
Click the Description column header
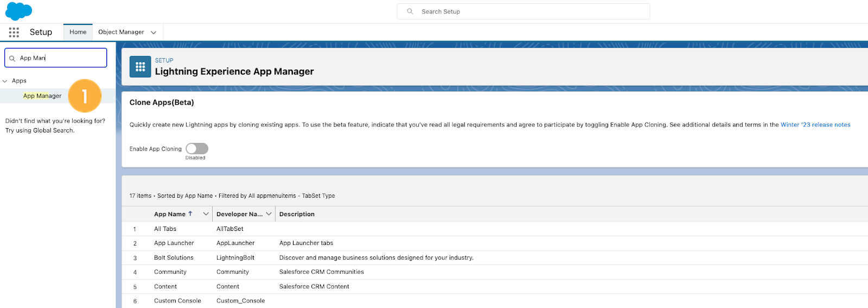(x=297, y=214)
